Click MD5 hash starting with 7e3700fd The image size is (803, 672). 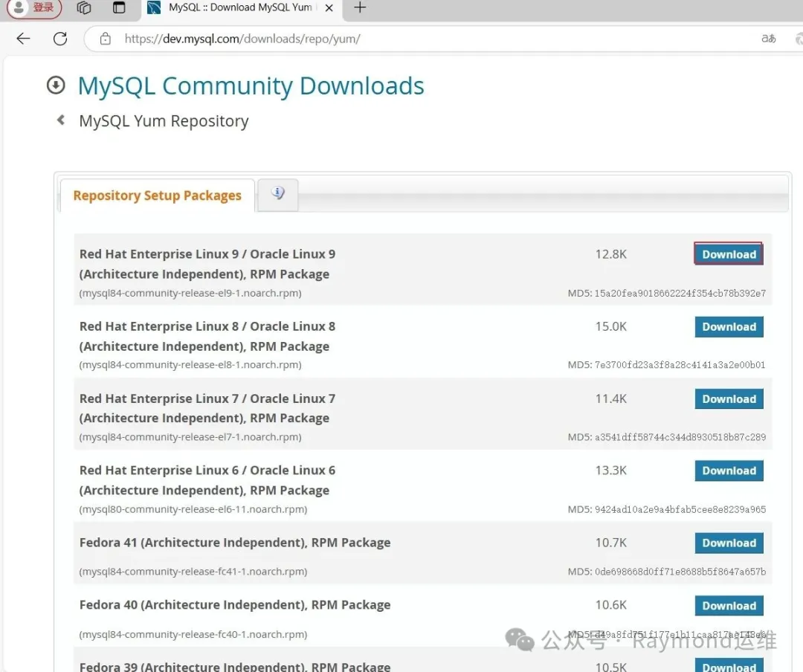point(680,365)
